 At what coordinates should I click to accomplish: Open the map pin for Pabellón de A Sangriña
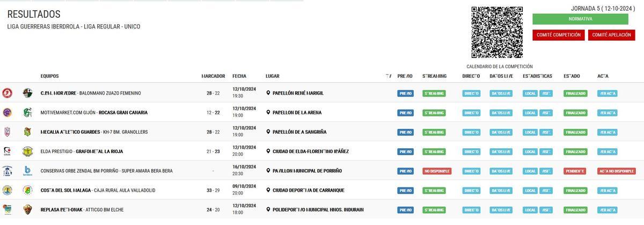tap(268, 132)
